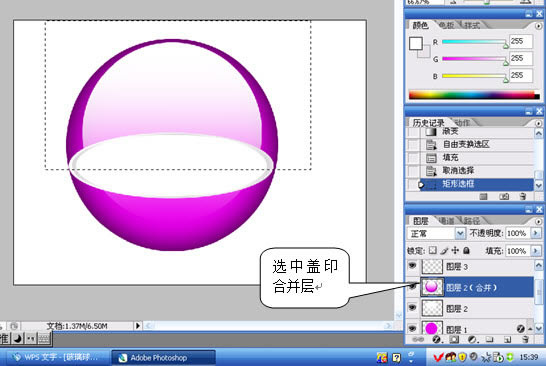Open the blend mode 正常 dropdown
The width and height of the screenshot is (546, 366).
[x=460, y=233]
